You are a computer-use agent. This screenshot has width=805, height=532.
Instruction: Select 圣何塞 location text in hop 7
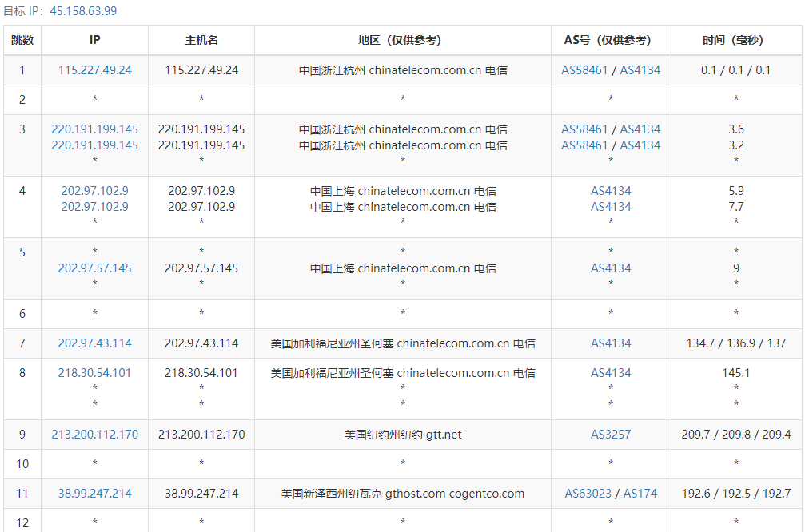pos(377,343)
